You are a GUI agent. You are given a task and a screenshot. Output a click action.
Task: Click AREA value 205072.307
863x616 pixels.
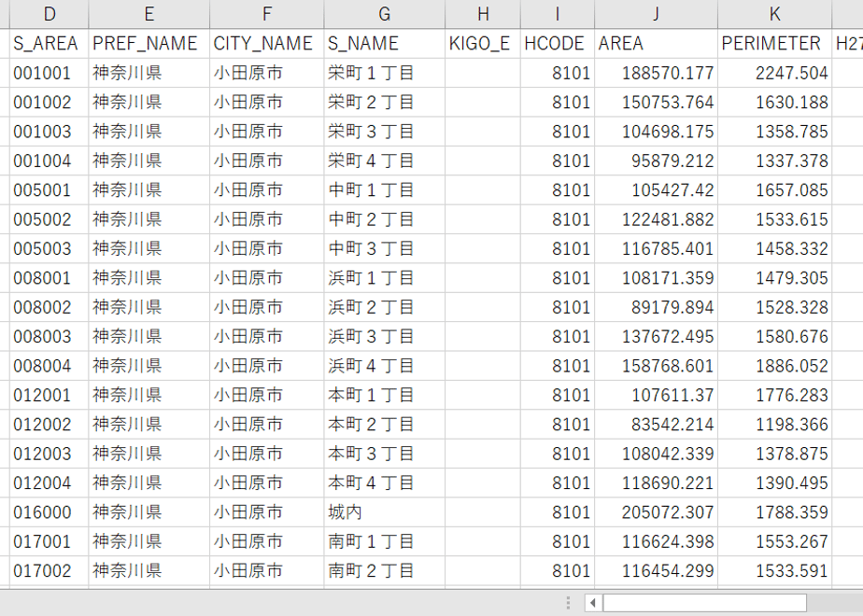coord(656,512)
